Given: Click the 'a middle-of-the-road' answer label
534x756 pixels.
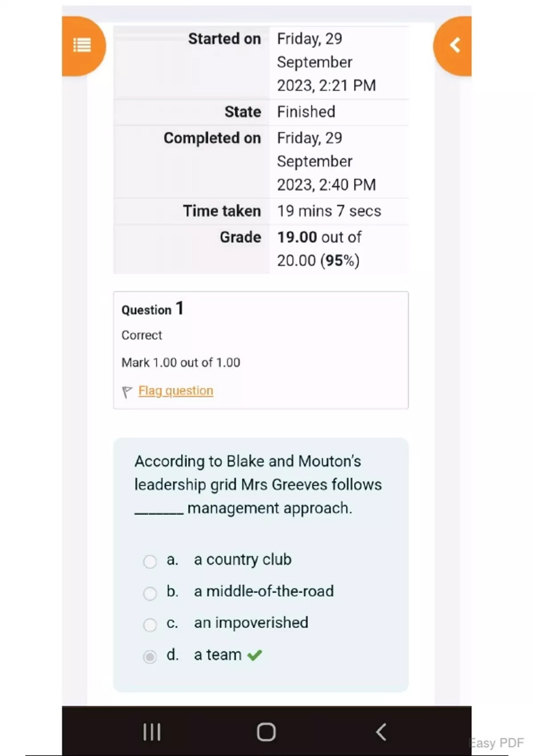Looking at the screenshot, I should point(263,591).
